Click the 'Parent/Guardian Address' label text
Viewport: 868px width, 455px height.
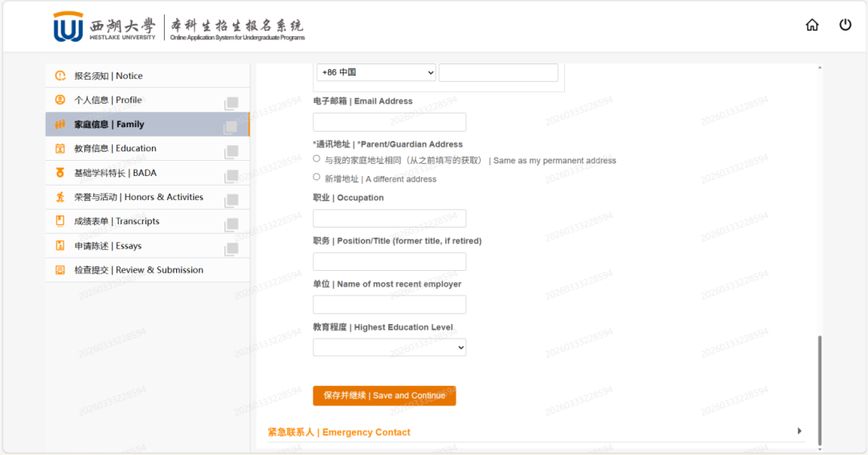pos(410,145)
